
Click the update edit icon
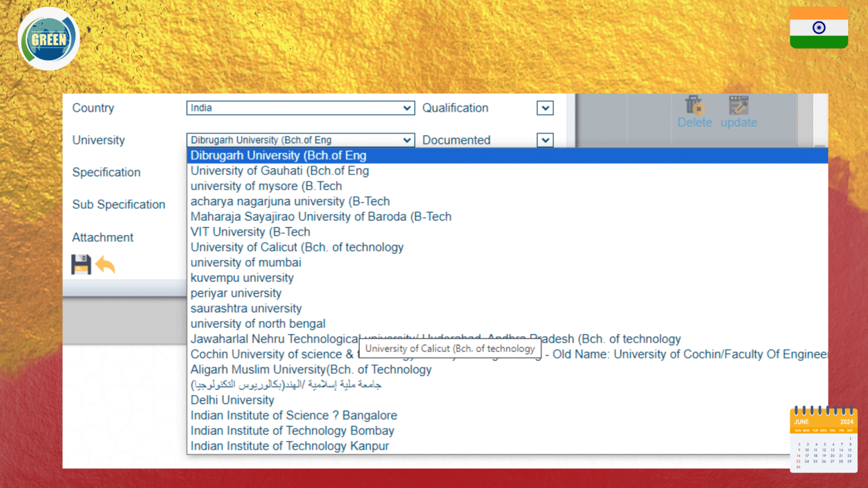738,105
